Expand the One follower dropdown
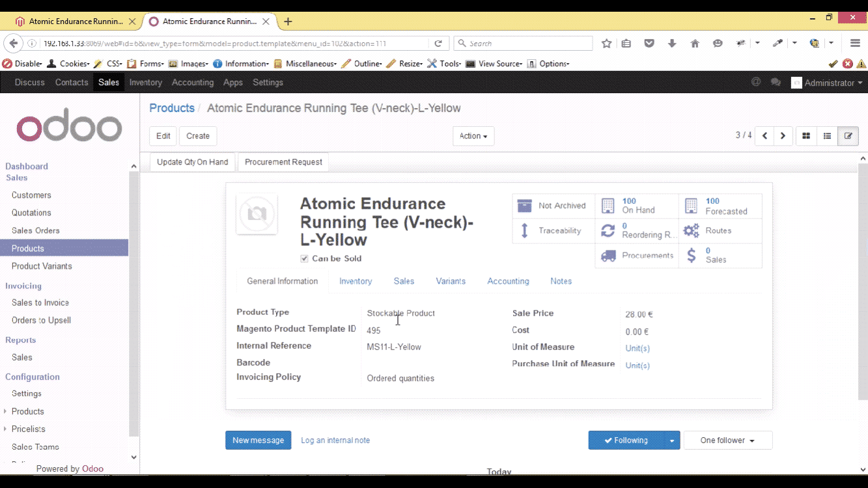This screenshot has height=488, width=868. click(728, 441)
